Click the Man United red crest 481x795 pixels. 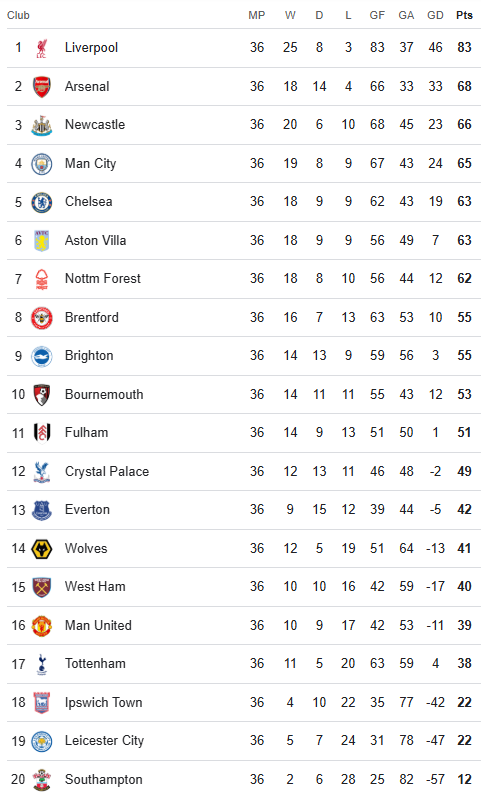coord(42,626)
